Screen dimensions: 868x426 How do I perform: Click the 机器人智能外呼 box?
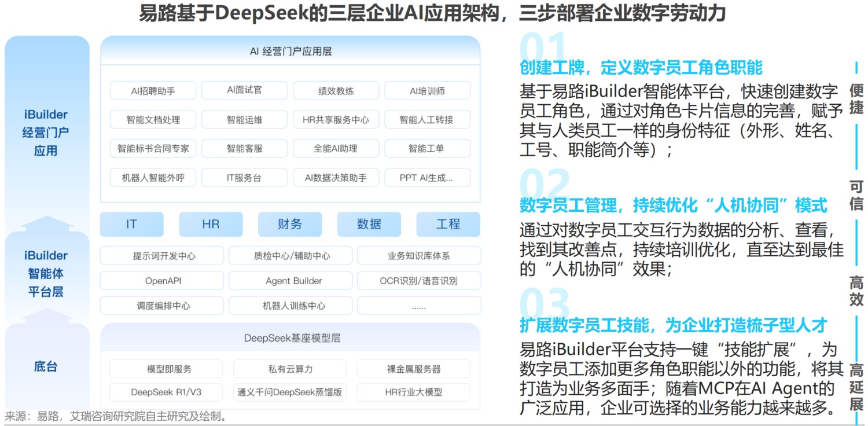153,178
